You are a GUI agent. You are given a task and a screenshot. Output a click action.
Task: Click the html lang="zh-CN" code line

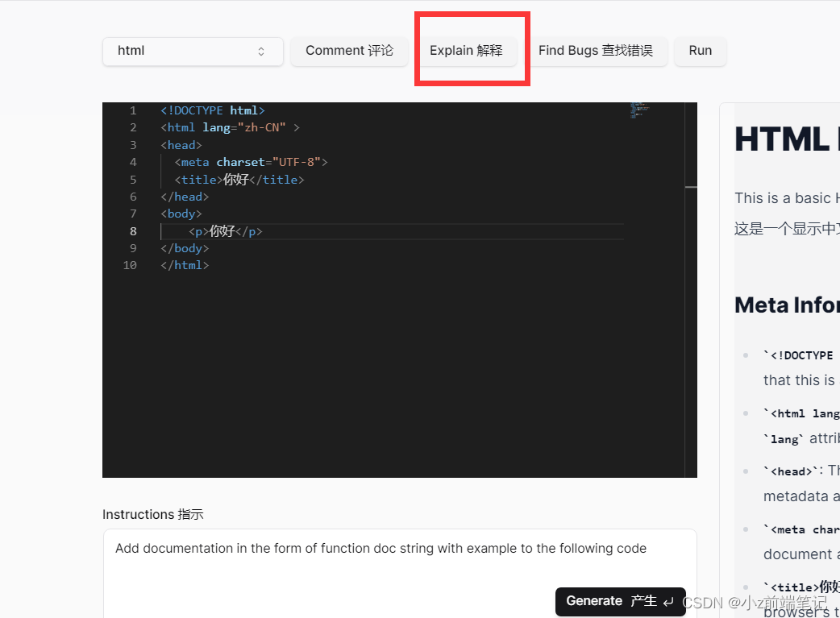pyautogui.click(x=230, y=128)
